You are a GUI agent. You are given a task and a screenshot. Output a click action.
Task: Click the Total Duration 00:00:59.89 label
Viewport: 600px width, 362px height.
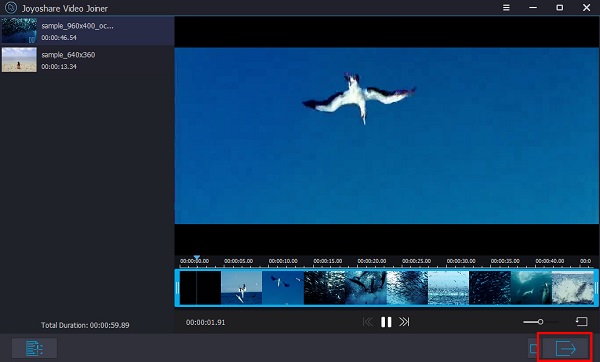click(85, 325)
